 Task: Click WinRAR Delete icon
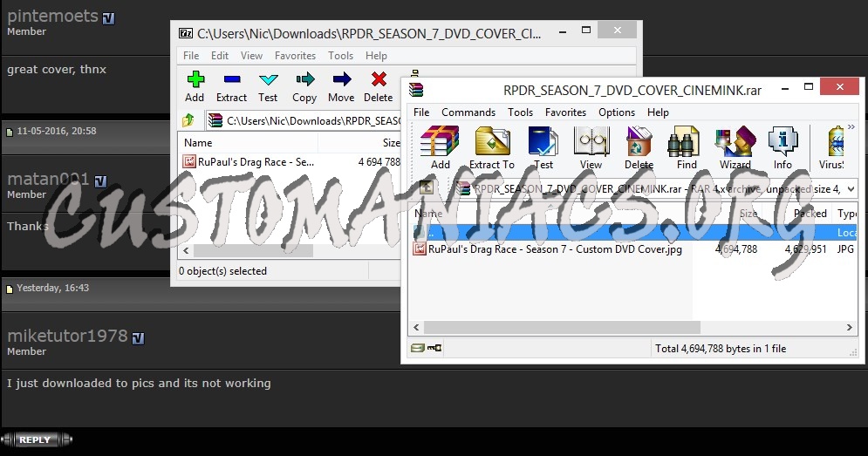pos(639,141)
